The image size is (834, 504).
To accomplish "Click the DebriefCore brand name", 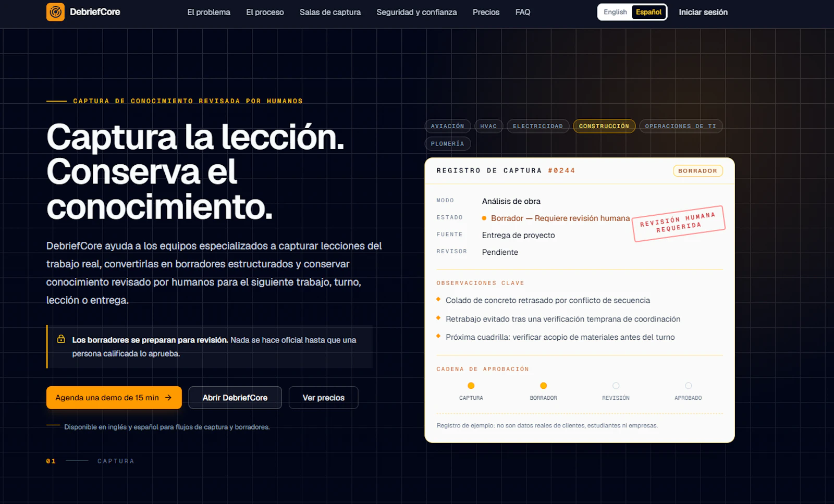I will pos(95,12).
